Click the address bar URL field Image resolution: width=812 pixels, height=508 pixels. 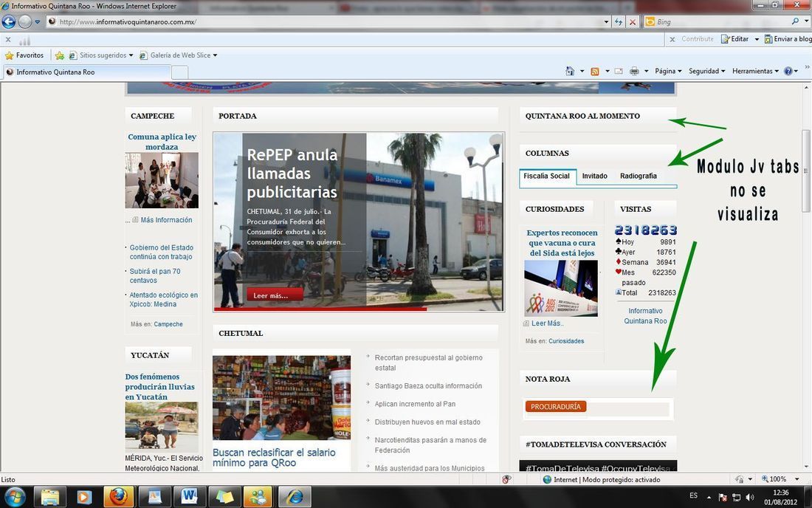tap(323, 21)
